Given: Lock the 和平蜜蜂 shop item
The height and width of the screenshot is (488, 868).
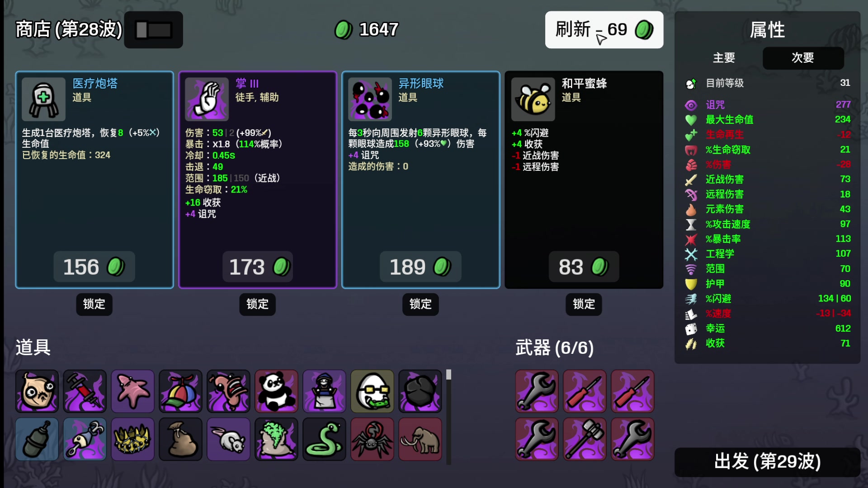Looking at the screenshot, I should (x=584, y=304).
